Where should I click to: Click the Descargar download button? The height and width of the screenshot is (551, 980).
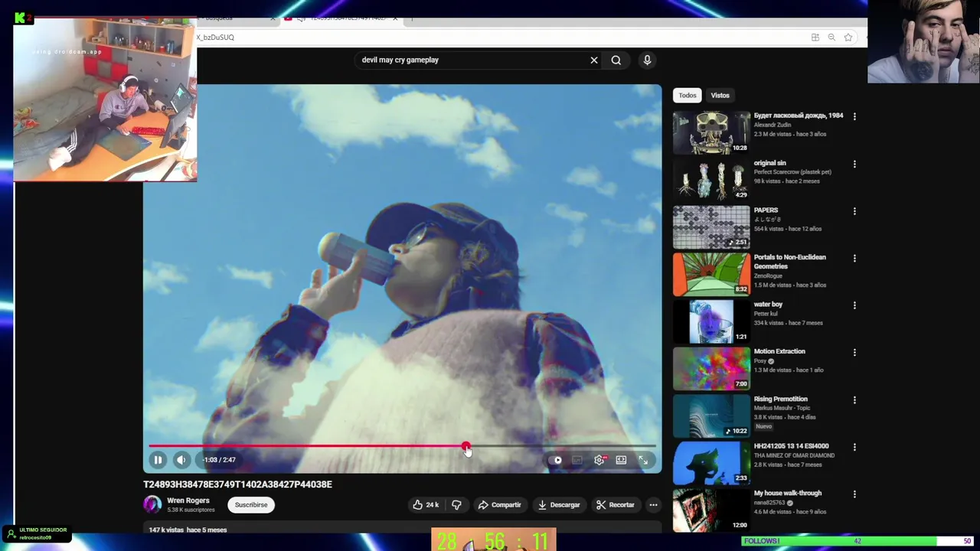click(x=559, y=505)
